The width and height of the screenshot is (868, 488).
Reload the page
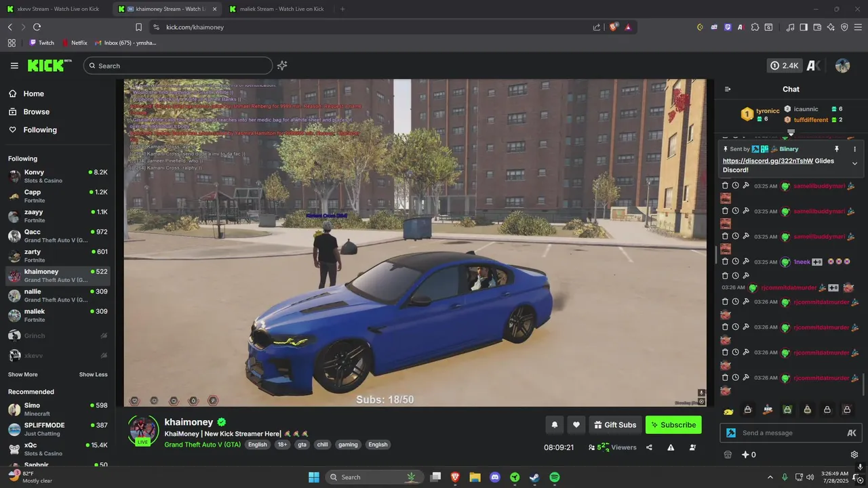point(37,27)
